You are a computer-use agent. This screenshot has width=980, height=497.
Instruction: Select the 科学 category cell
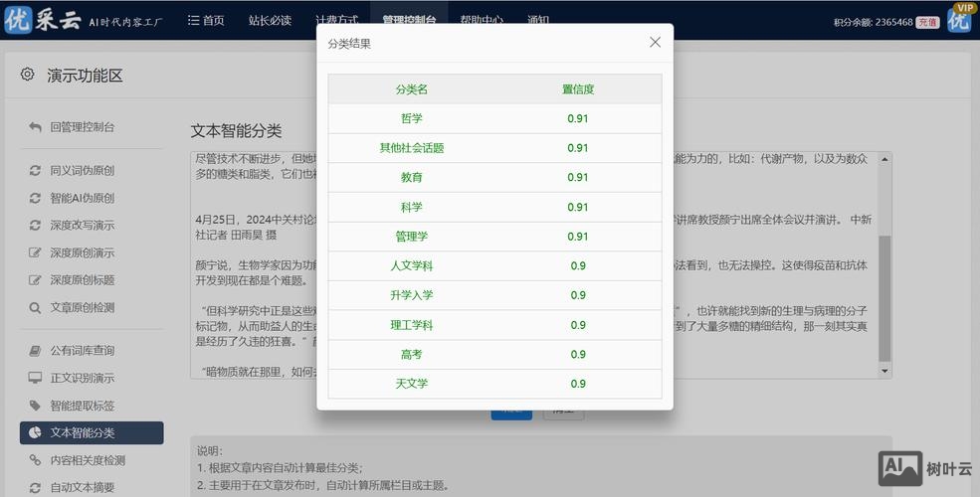(x=412, y=207)
